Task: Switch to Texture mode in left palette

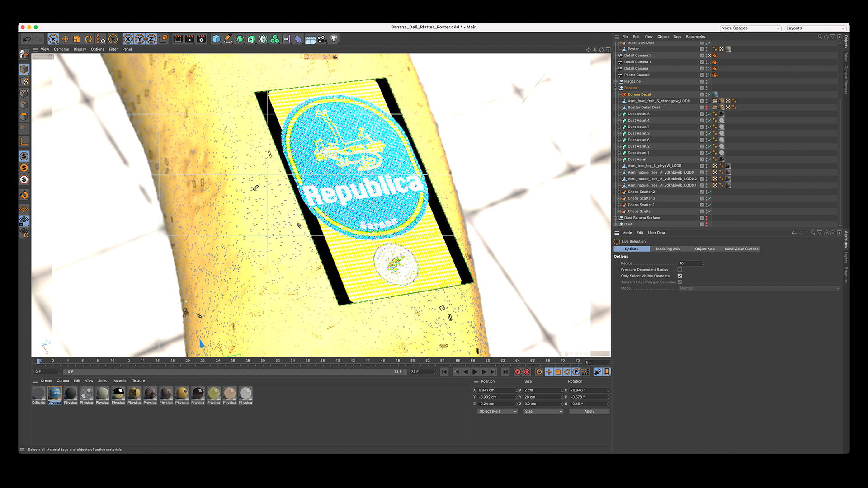Action: tap(24, 81)
